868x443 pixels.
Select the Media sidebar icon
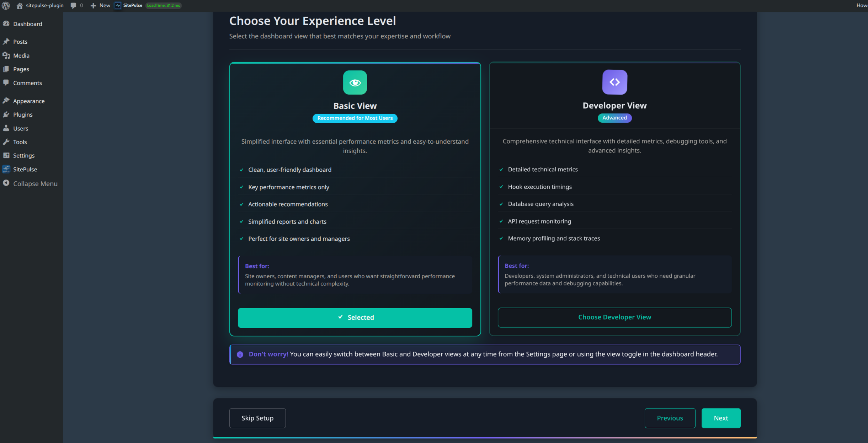click(x=7, y=55)
